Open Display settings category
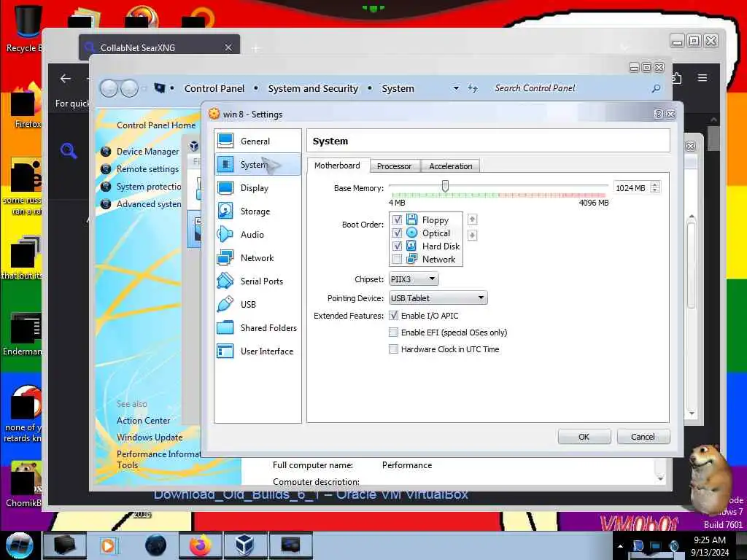 point(258,187)
